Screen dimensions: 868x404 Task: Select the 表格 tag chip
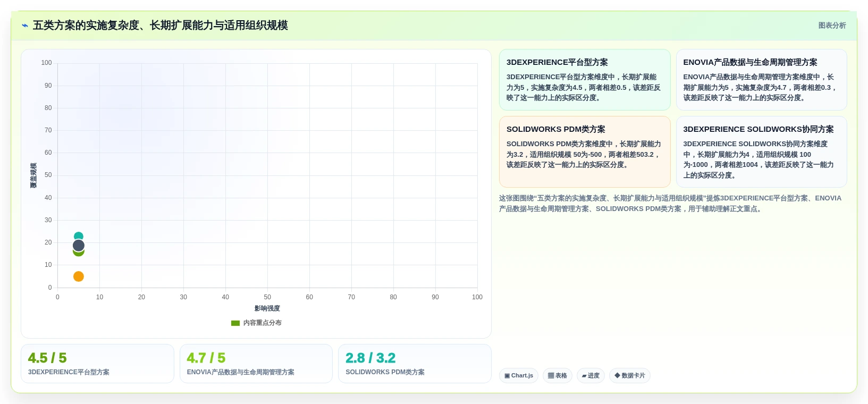pyautogui.click(x=558, y=375)
